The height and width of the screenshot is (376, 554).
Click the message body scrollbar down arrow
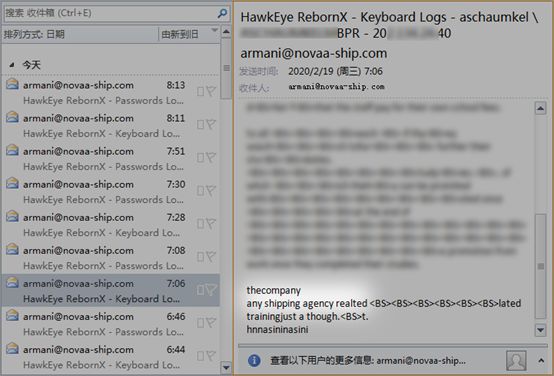pos(540,330)
